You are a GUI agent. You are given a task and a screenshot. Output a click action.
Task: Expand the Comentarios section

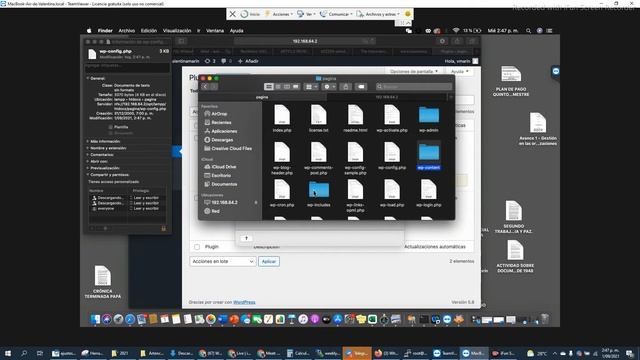pyautogui.click(x=87, y=155)
